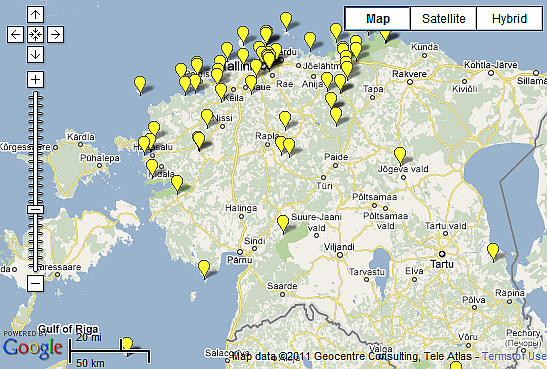Open the Terms of Use link
The width and height of the screenshot is (547, 369).
click(x=514, y=356)
